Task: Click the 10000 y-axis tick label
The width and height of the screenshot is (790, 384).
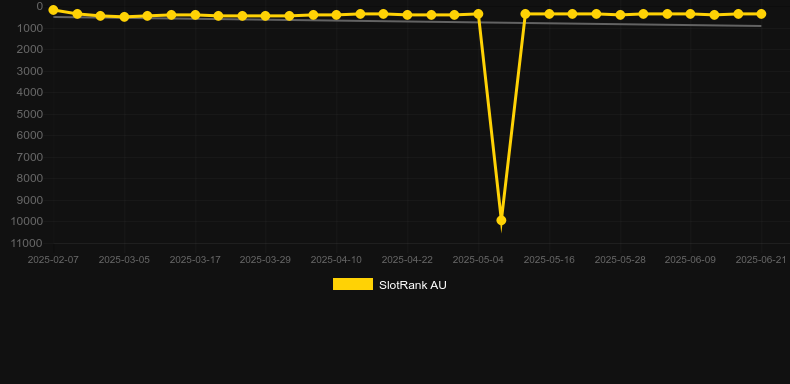Action: tap(29, 222)
